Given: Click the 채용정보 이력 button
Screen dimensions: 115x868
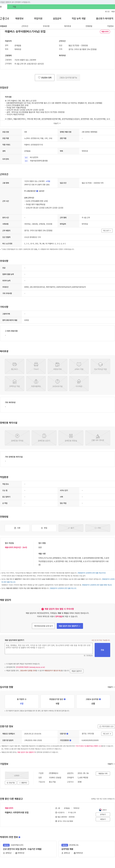Looking at the screenshot, I should (x=103, y=774).
